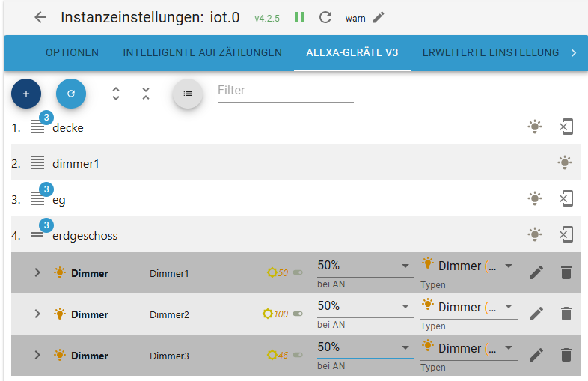Collapse the erdgeschoss group
The width and height of the screenshot is (588, 381).
37,235
